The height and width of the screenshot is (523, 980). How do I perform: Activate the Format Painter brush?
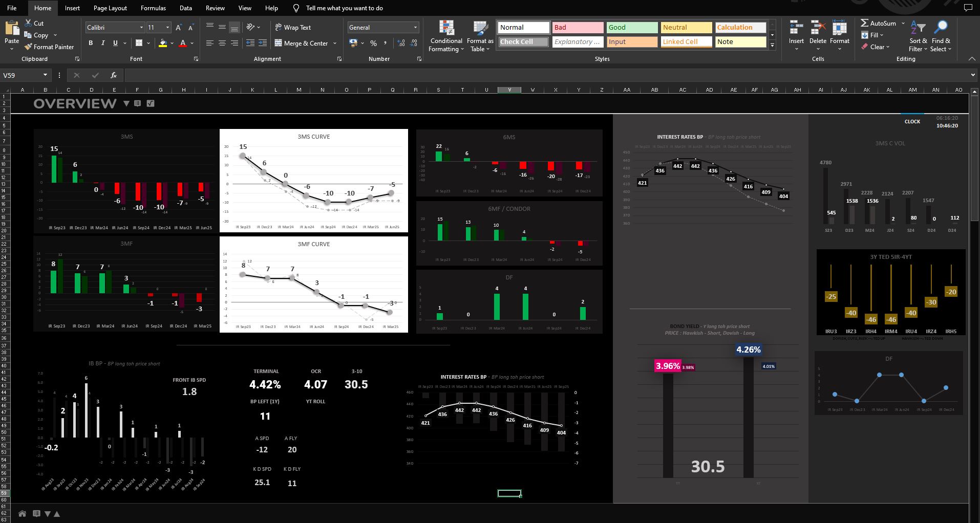point(49,47)
